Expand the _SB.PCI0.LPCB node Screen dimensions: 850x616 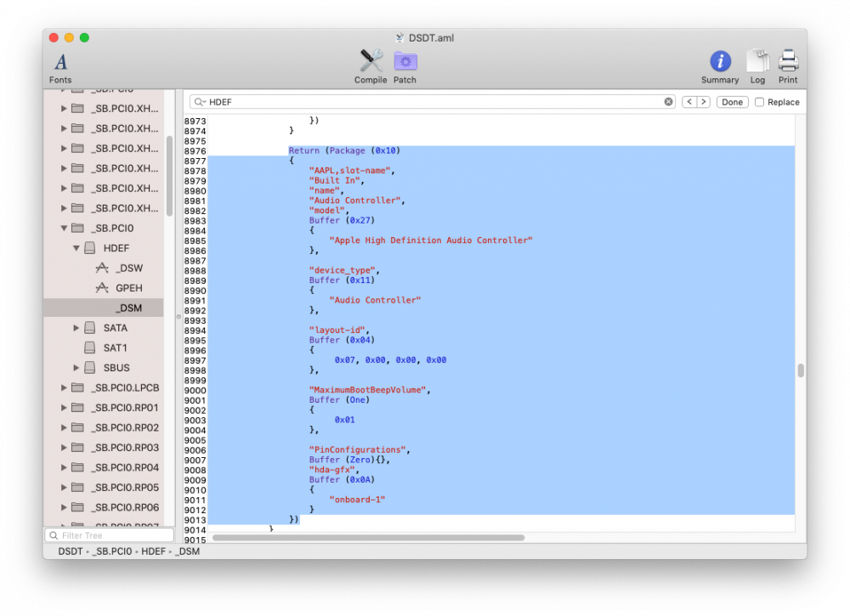click(x=64, y=388)
